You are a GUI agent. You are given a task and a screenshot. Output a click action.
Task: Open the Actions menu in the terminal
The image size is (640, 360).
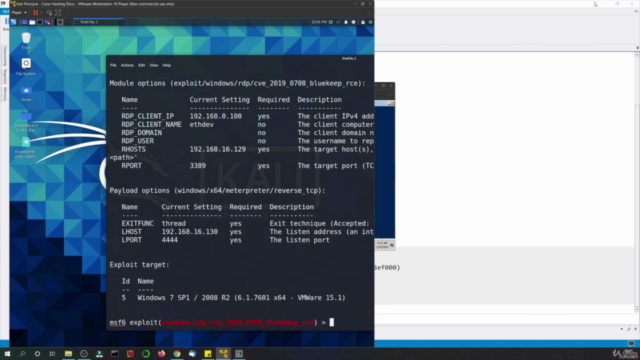[x=127, y=65]
